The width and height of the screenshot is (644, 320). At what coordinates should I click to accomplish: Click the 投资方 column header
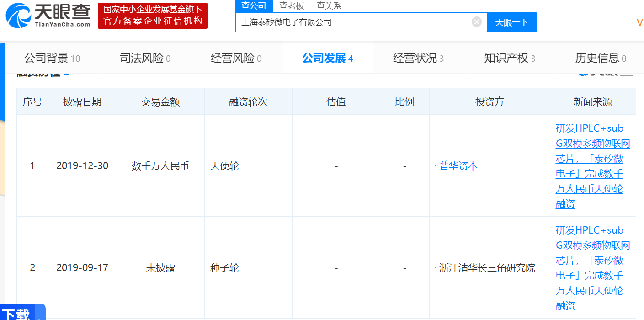click(490, 102)
